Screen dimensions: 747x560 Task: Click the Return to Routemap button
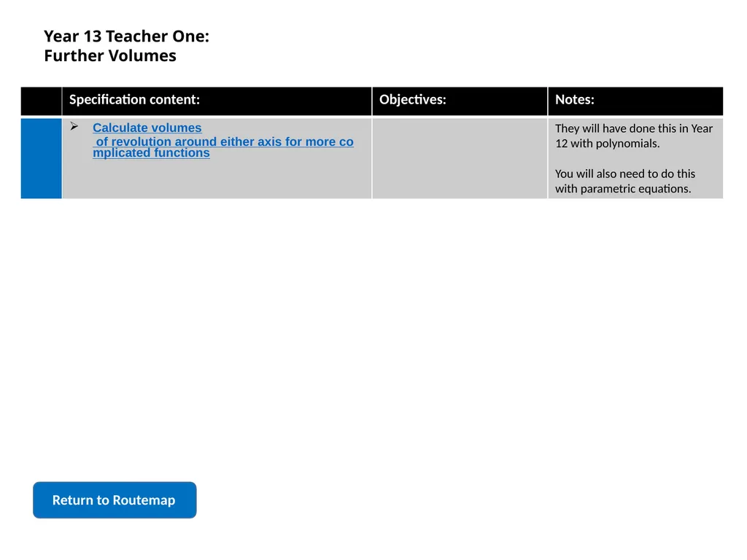click(x=115, y=499)
